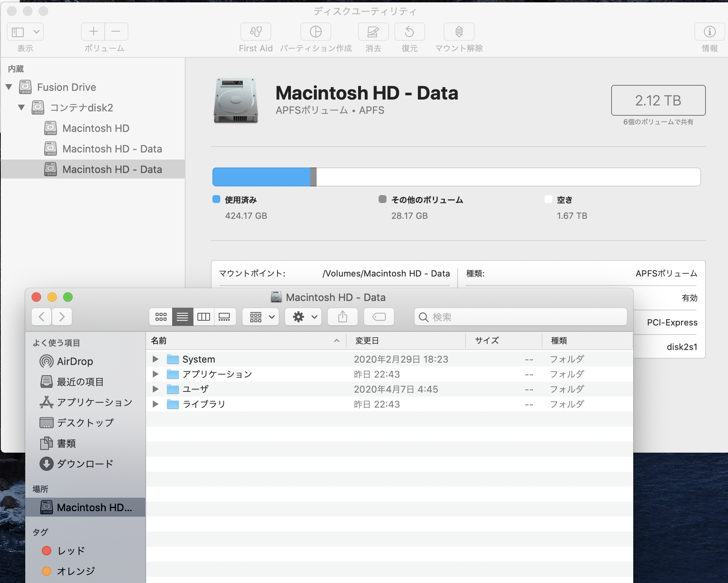Click the Finder share icon
This screenshot has height=583, width=728.
click(343, 317)
